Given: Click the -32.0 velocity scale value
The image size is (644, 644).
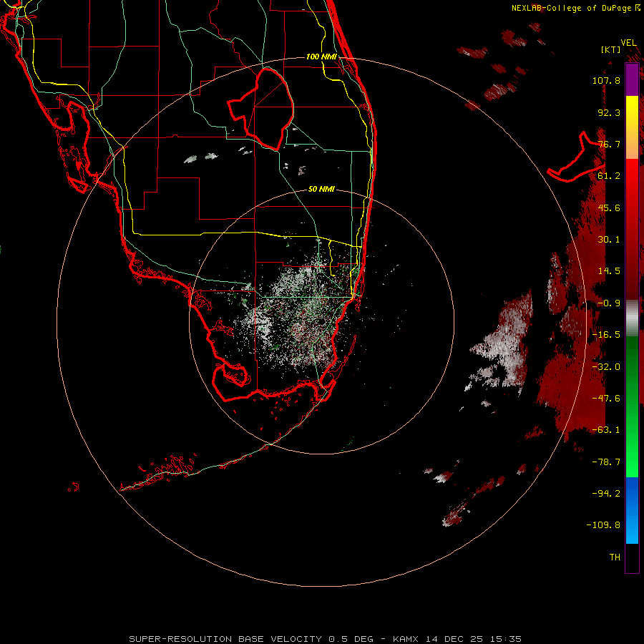Looking at the screenshot, I should click(x=606, y=367).
